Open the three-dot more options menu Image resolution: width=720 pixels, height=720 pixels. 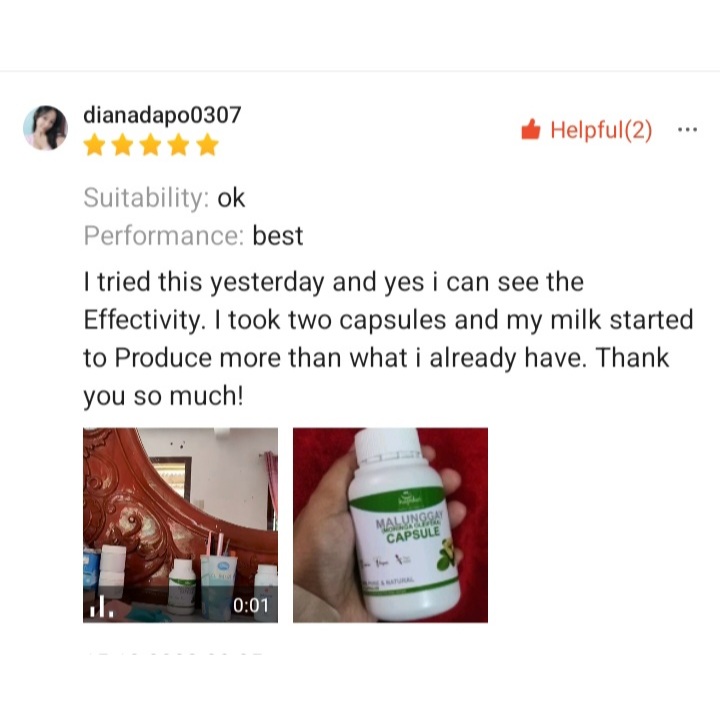tap(687, 130)
